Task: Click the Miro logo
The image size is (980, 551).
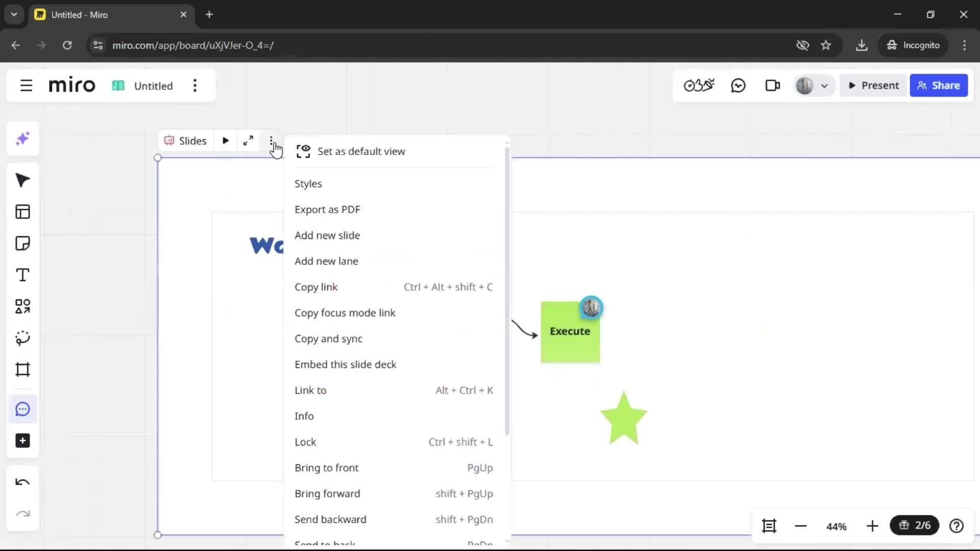Action: 72,85
